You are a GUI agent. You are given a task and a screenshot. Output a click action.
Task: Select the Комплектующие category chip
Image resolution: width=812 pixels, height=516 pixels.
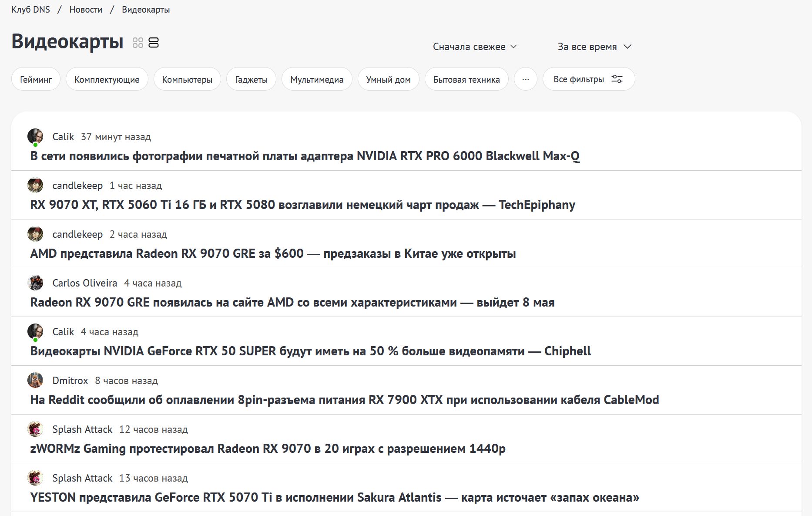[107, 79]
